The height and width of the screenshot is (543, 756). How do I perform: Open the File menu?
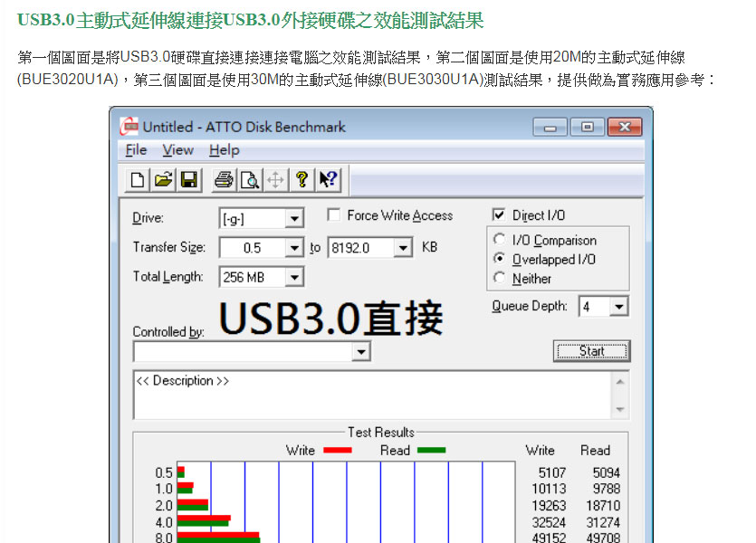click(x=135, y=150)
